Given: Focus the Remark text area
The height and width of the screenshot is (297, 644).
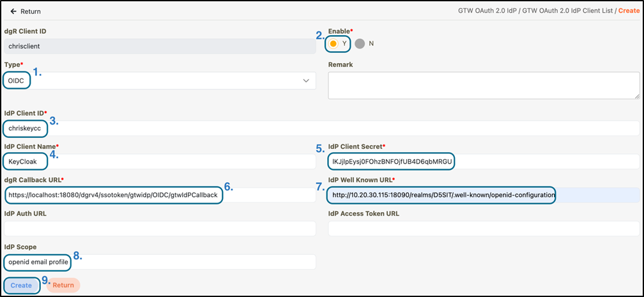Looking at the screenshot, I should (483, 85).
